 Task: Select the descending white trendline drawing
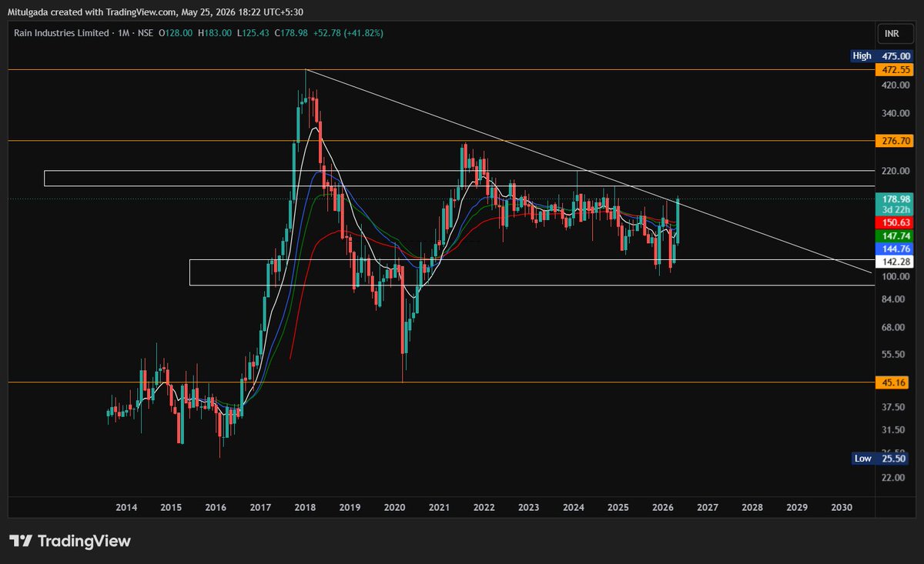pos(589,172)
